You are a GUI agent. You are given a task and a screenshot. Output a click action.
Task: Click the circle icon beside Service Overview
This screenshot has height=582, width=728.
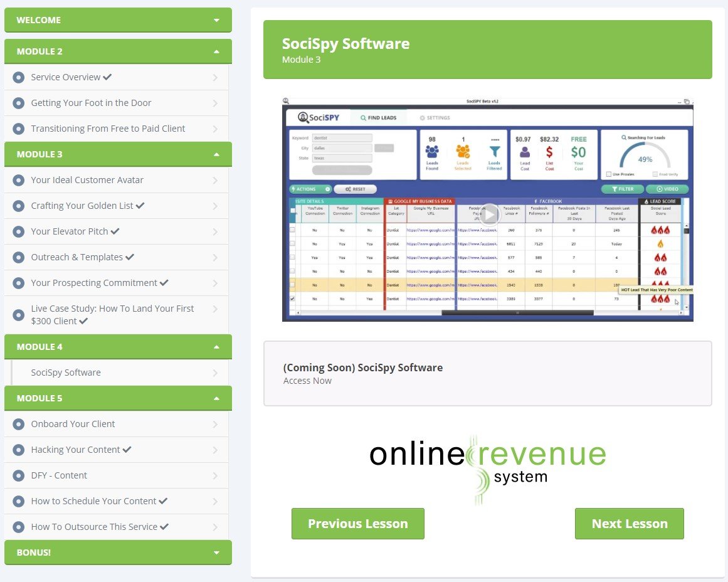[18, 77]
